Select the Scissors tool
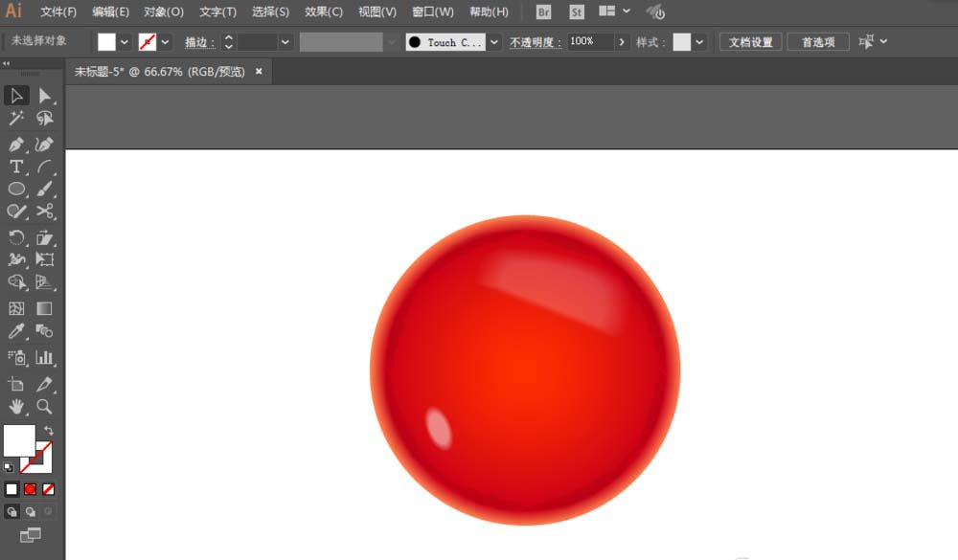The width and height of the screenshot is (958, 560). point(45,212)
